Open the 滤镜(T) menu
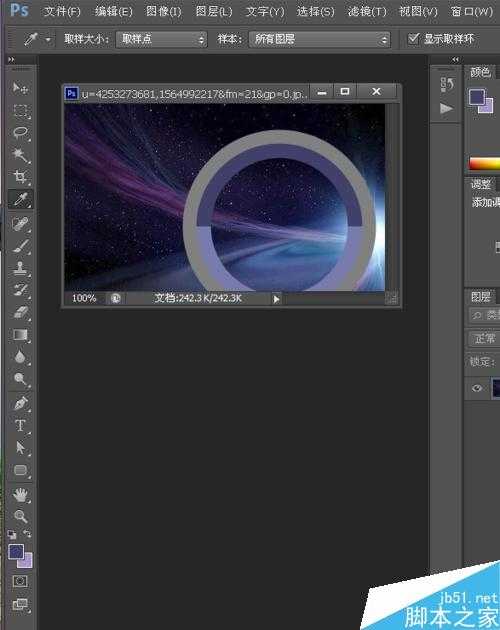Viewport: 500px width, 630px height. coord(367,11)
